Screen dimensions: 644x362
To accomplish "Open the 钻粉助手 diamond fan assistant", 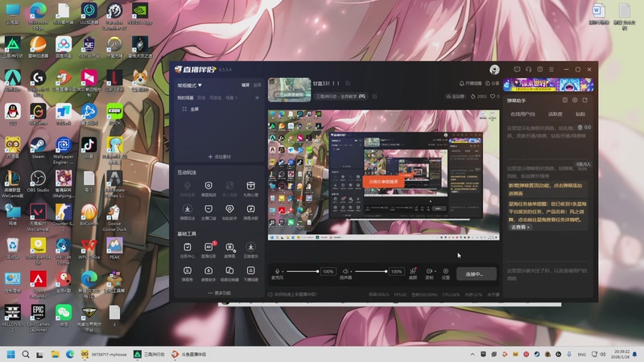I will click(x=229, y=212).
